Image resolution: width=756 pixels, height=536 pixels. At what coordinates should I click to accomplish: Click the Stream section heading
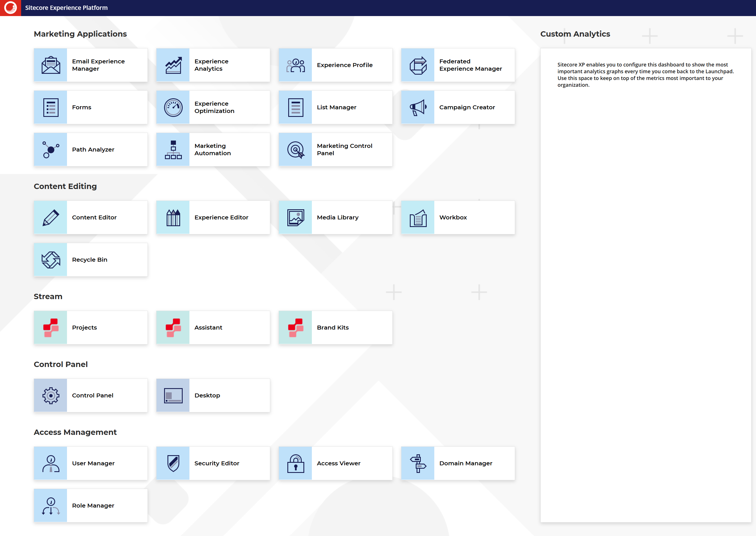click(x=48, y=296)
